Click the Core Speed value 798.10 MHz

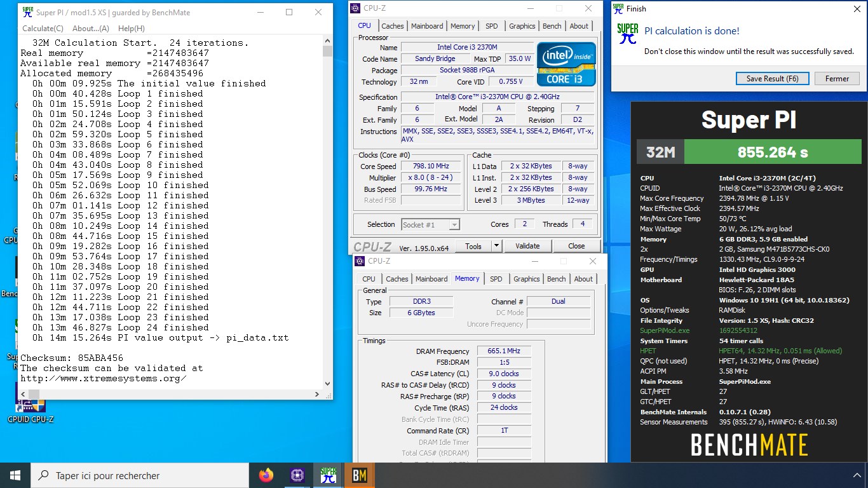431,166
